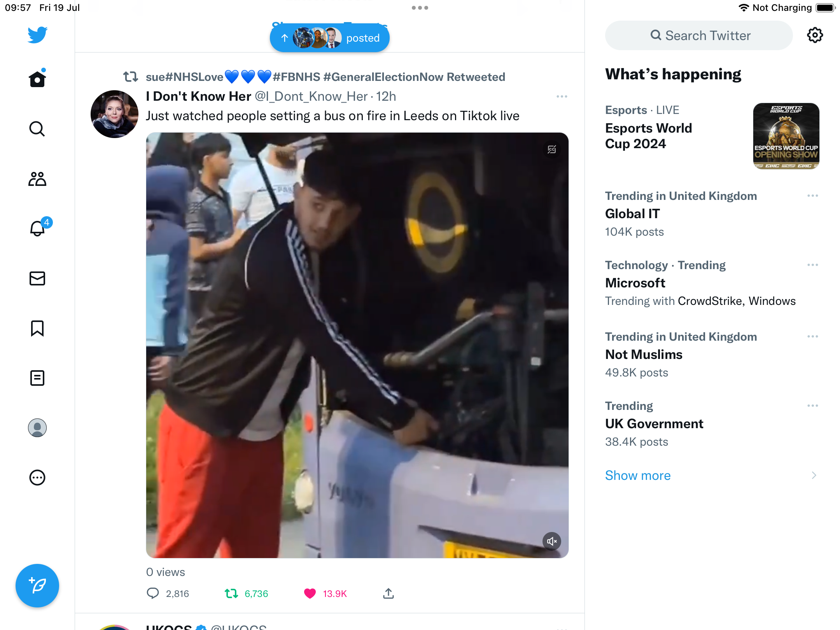Toggle the like heart on the post
Image resolution: width=840 pixels, height=630 pixels.
coord(310,593)
